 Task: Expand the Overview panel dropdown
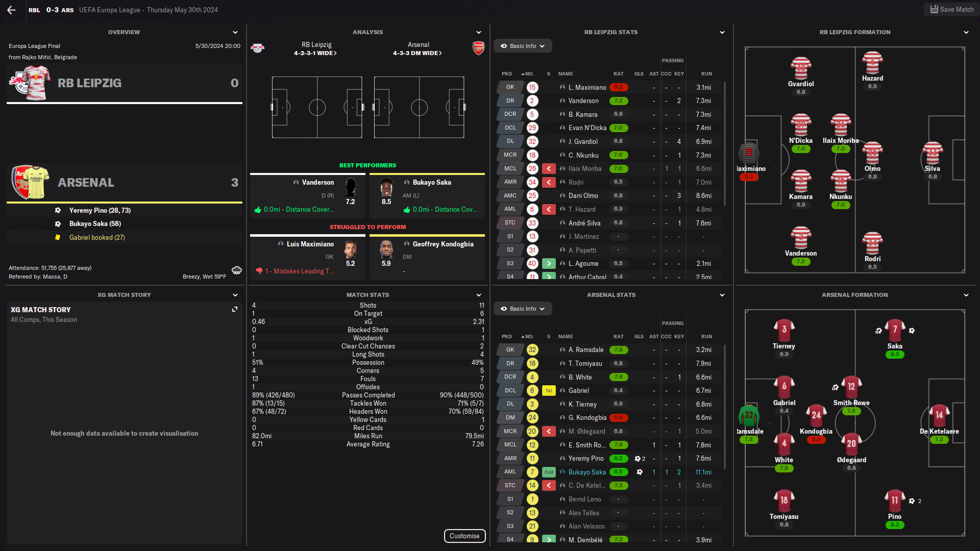tap(235, 32)
